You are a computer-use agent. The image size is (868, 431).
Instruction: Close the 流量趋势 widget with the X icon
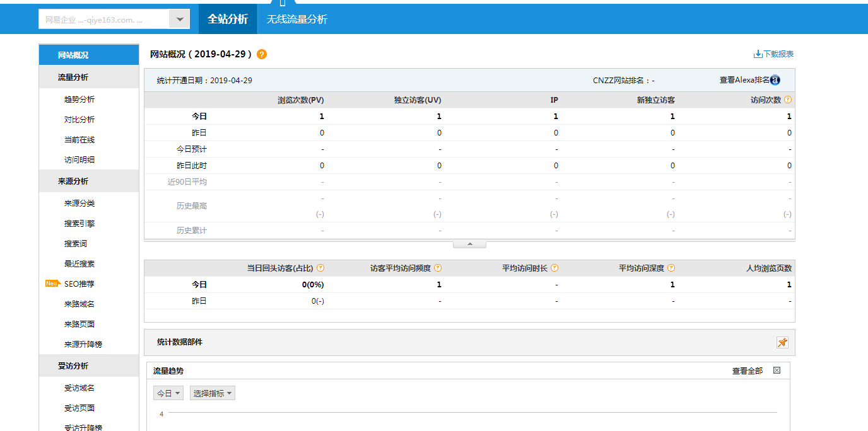click(777, 371)
